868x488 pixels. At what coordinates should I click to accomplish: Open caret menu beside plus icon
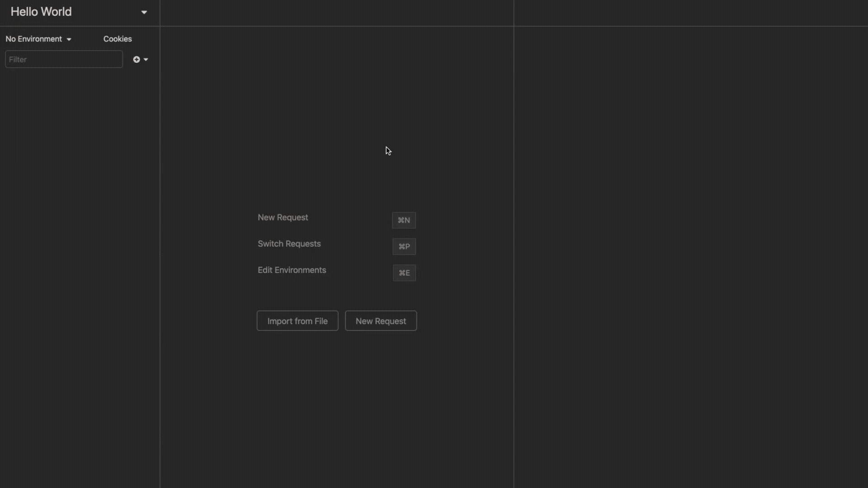146,60
